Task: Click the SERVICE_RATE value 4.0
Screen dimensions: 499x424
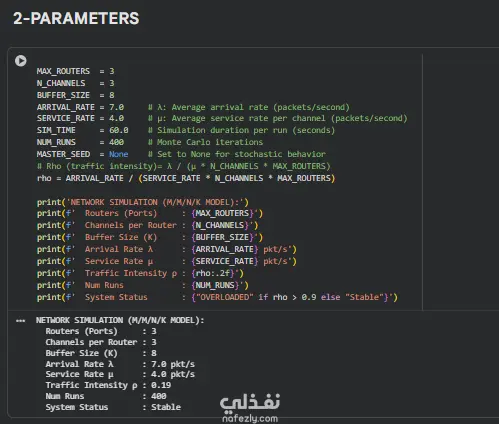Action: click(116, 118)
